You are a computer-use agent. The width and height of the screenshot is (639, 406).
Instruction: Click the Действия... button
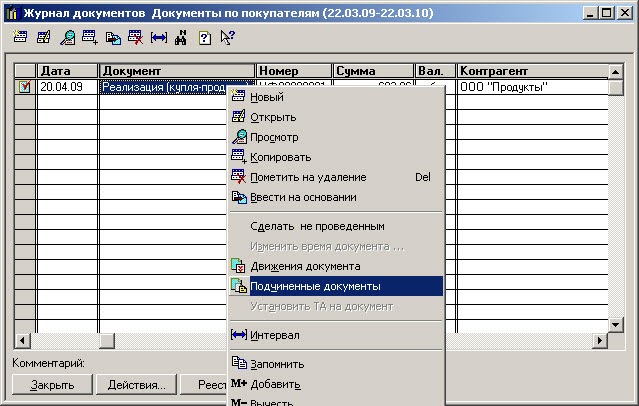[137, 385]
